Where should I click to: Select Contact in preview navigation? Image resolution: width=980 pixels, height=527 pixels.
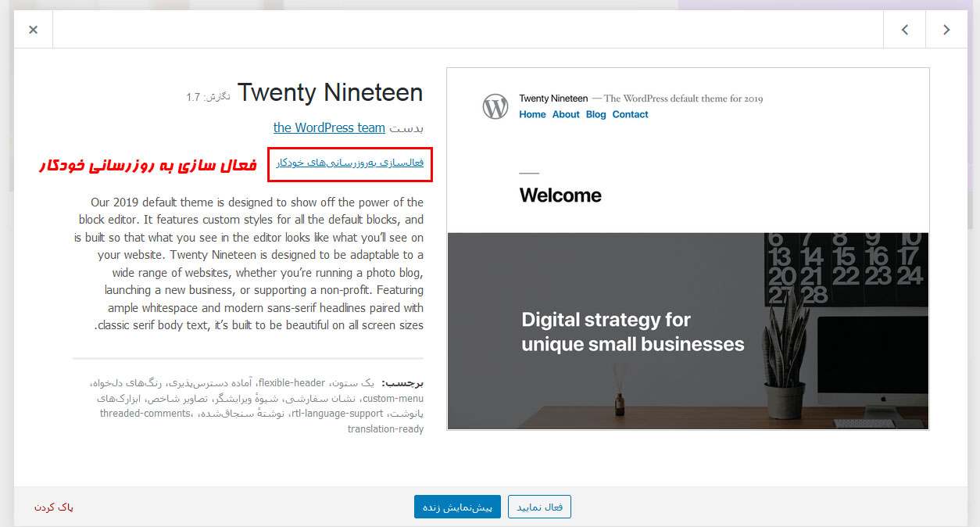[x=630, y=114]
